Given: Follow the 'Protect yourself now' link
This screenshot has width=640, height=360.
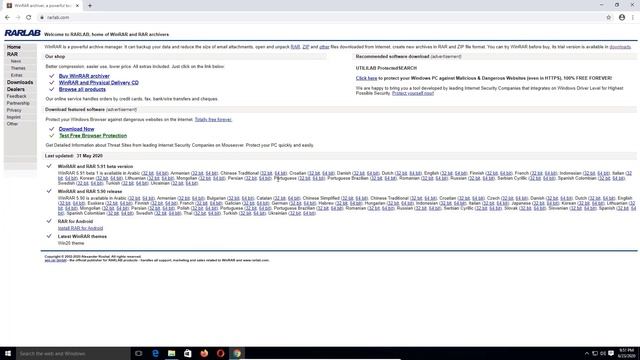Looking at the screenshot, I should coord(413,93).
